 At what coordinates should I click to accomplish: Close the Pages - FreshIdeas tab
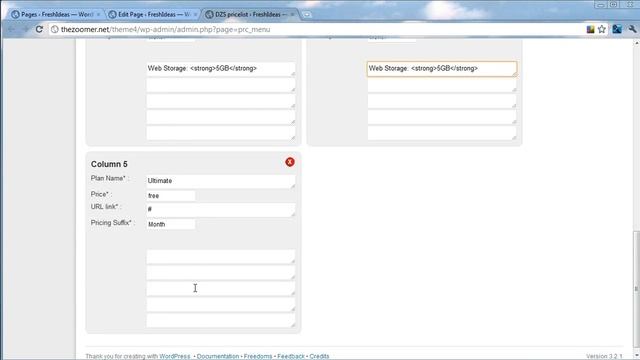pos(98,14)
